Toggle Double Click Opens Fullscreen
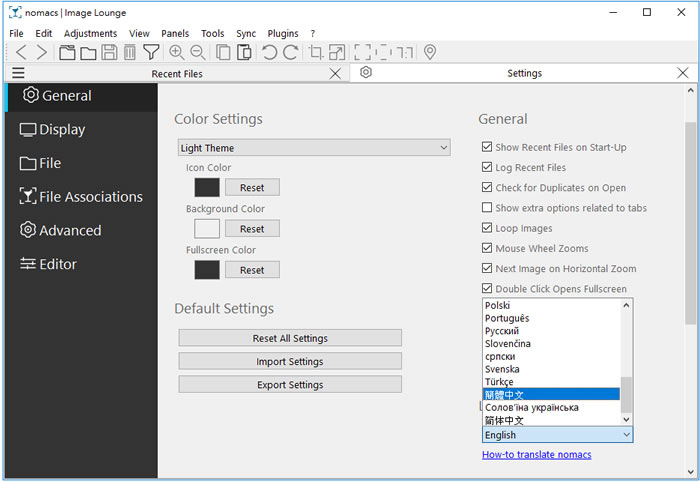This screenshot has width=700, height=482. (x=487, y=288)
